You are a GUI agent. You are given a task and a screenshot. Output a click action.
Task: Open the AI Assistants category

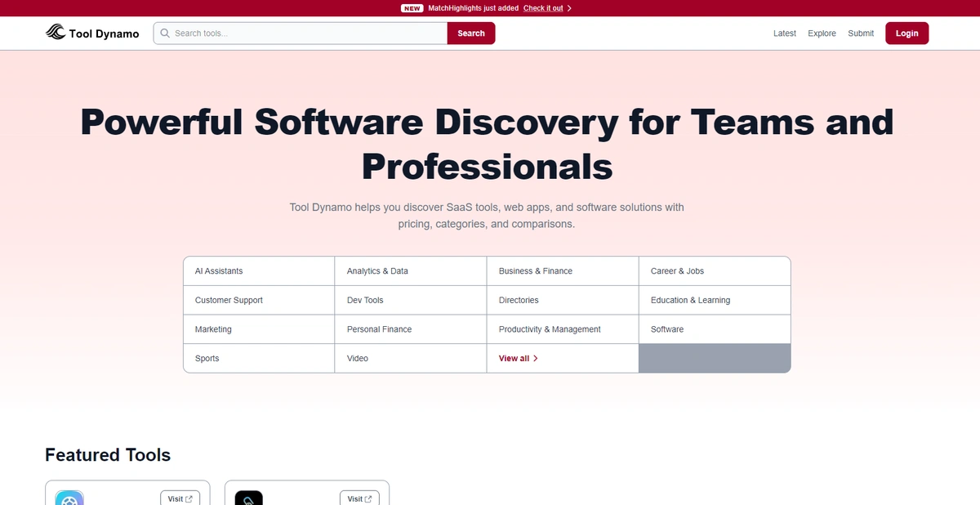point(216,270)
